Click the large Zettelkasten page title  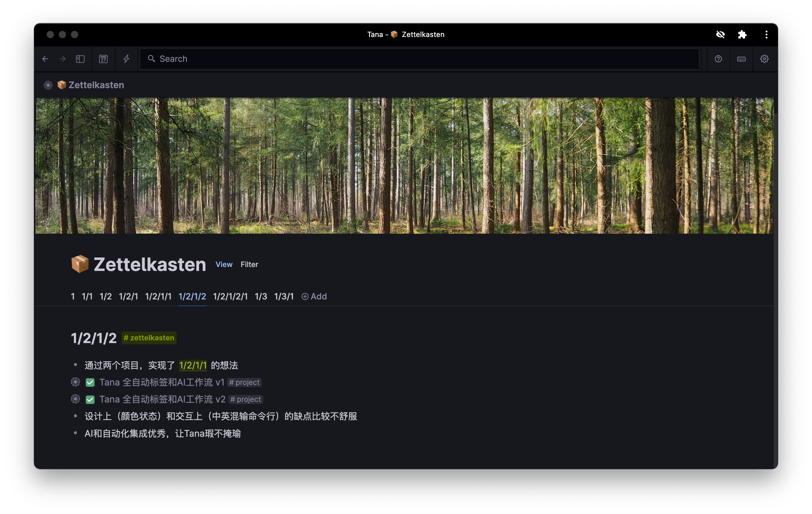[150, 264]
